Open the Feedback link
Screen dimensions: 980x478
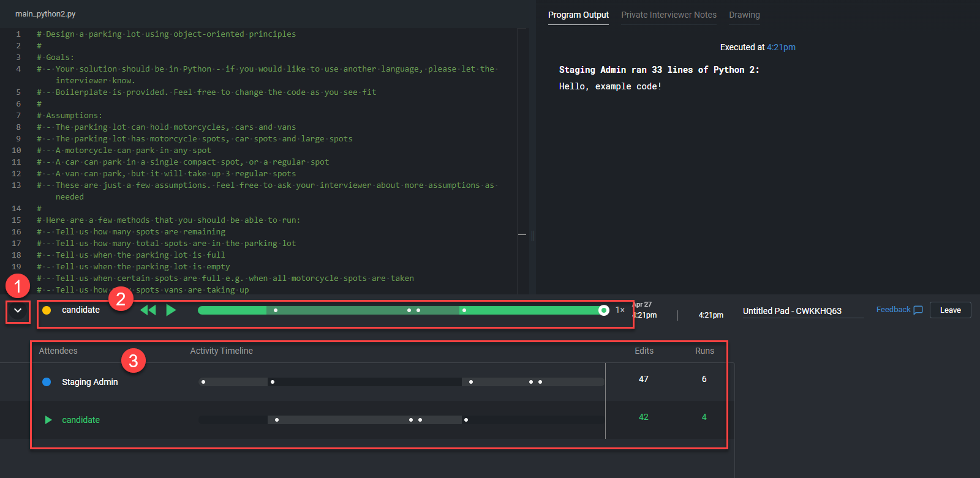pos(893,310)
